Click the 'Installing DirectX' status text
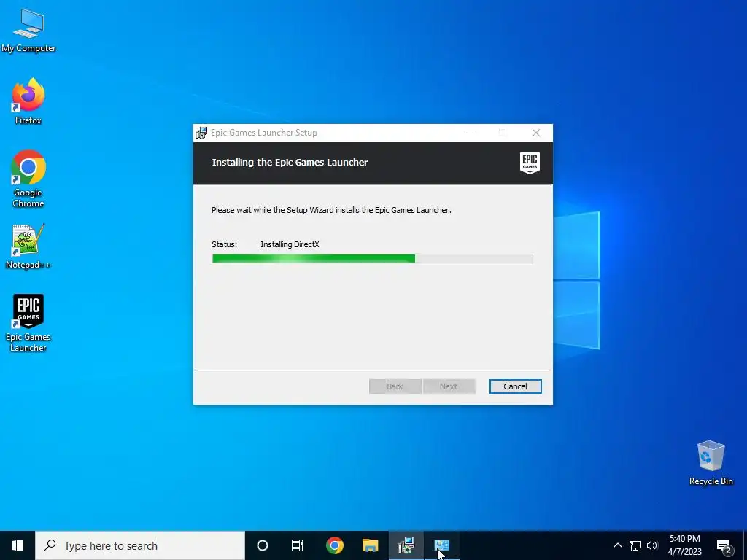747x560 pixels. point(290,244)
